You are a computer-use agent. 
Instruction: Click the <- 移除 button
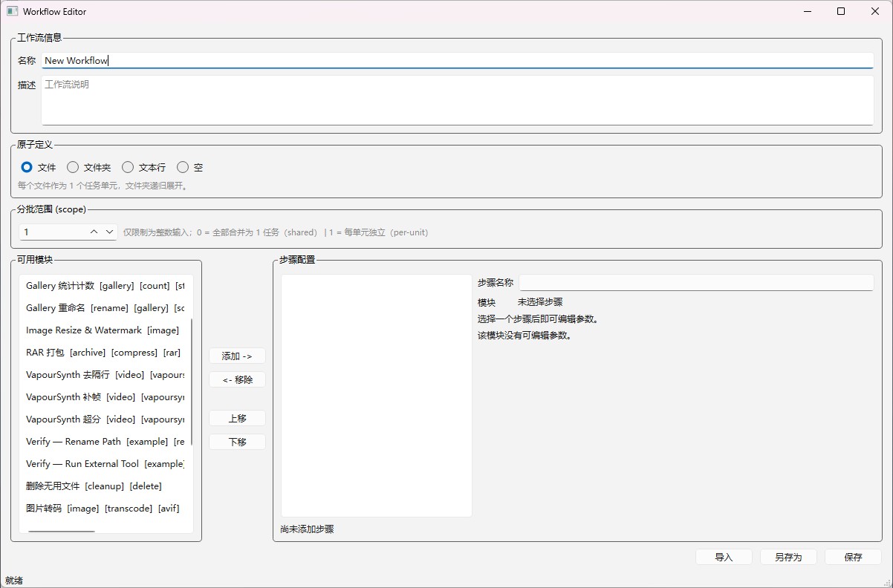click(x=237, y=379)
